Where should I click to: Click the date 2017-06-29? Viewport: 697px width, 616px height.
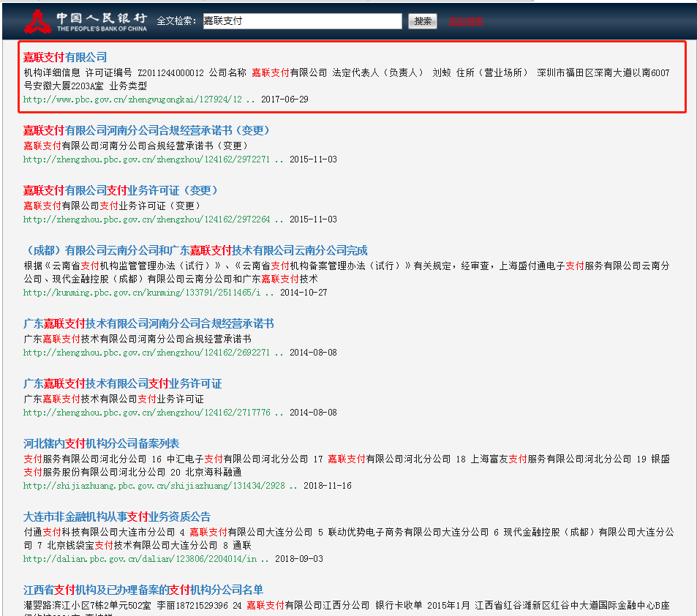click(285, 99)
